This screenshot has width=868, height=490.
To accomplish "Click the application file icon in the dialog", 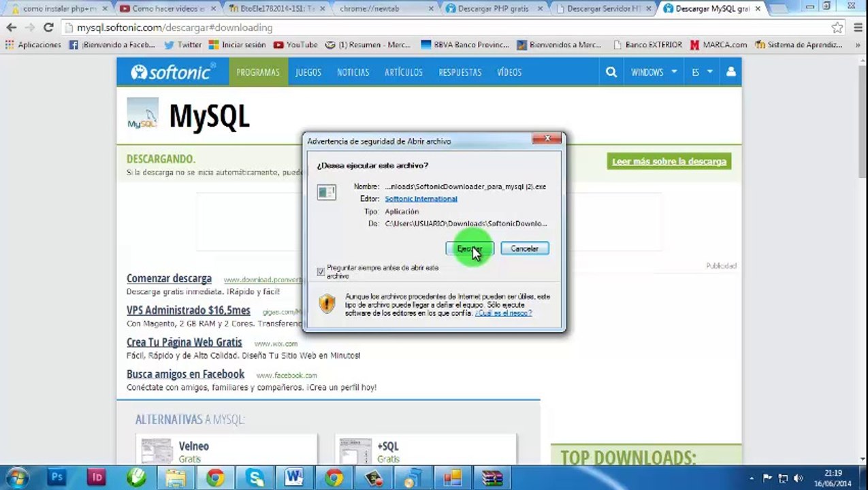I will point(327,193).
